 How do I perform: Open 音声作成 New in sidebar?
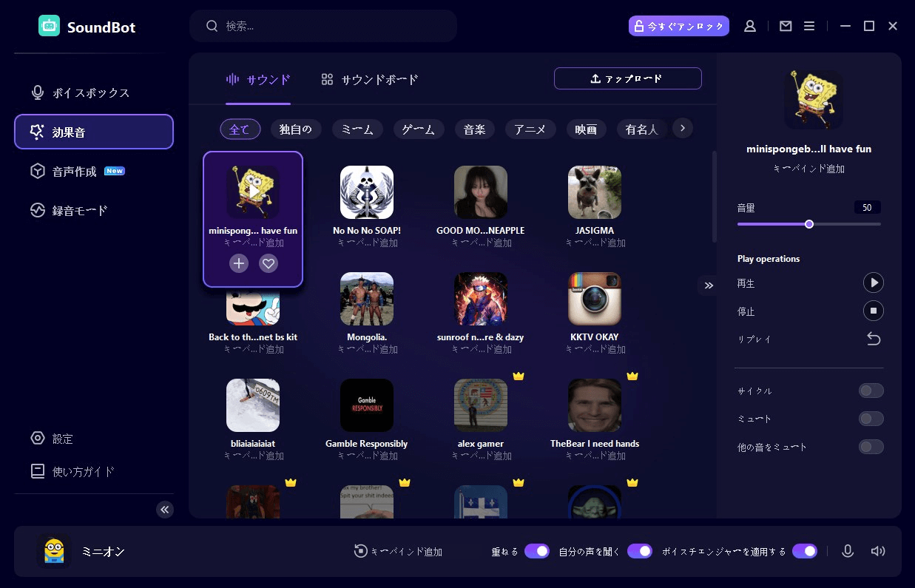click(94, 171)
